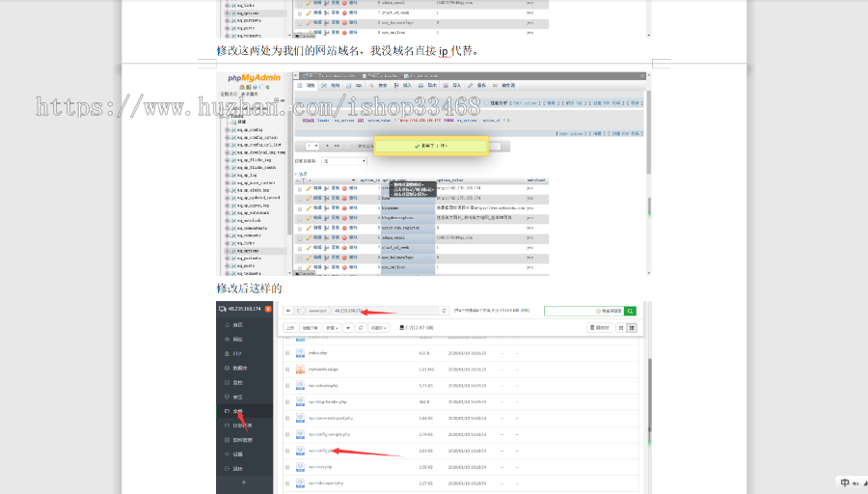Click the database icon in panel sidebar
868x494 pixels.
(x=227, y=369)
